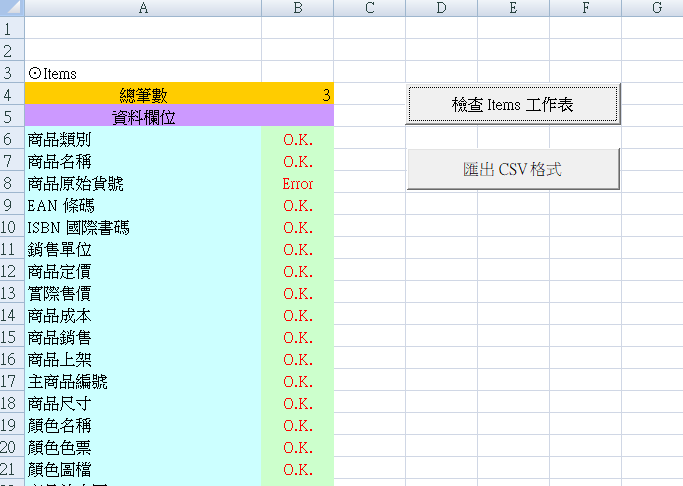Image resolution: width=683 pixels, height=486 pixels.
Task: Select O.K. status beside 銷售單位
Action: 298,248
